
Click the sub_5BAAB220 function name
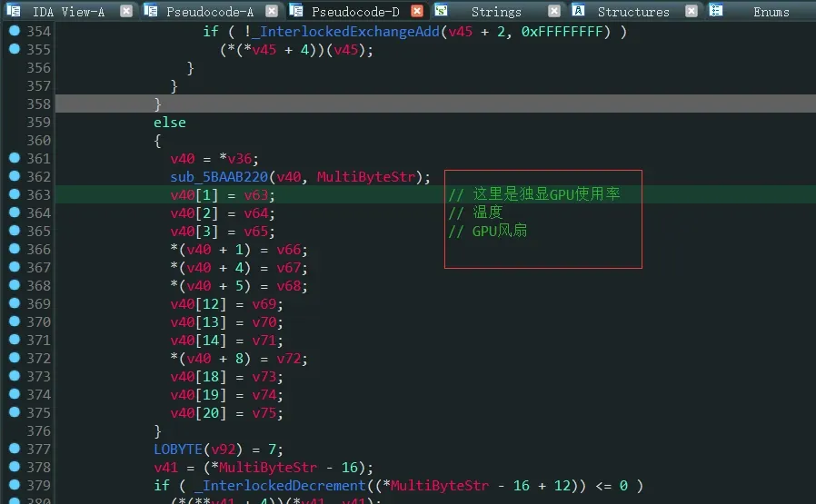point(219,177)
